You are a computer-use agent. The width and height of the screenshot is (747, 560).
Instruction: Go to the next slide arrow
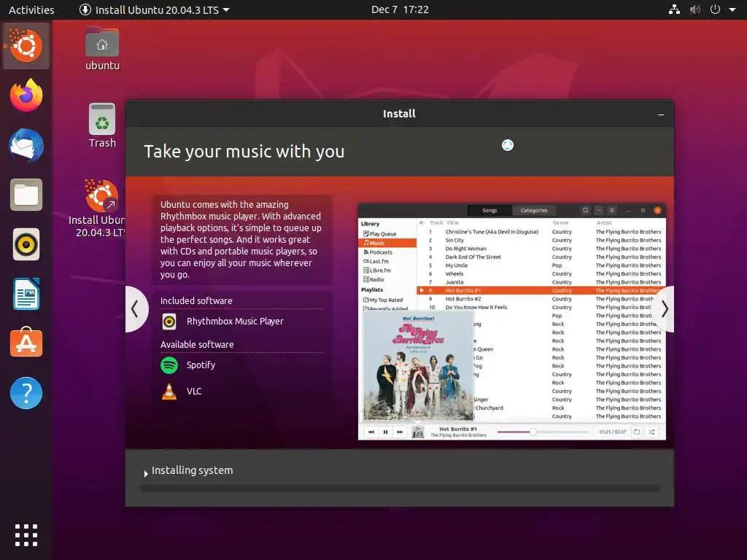[x=664, y=309]
